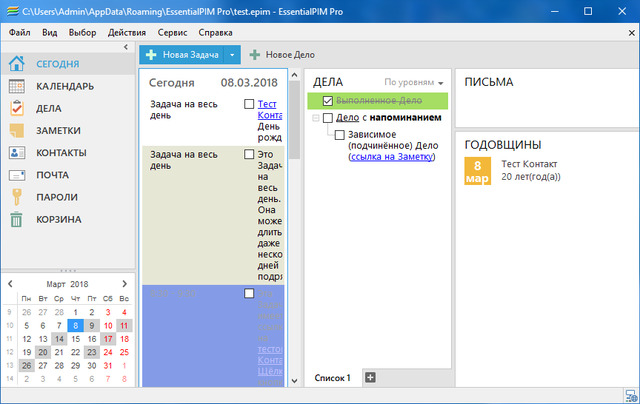Open the Заметки notes module icon
The image size is (640, 404).
click(17, 130)
